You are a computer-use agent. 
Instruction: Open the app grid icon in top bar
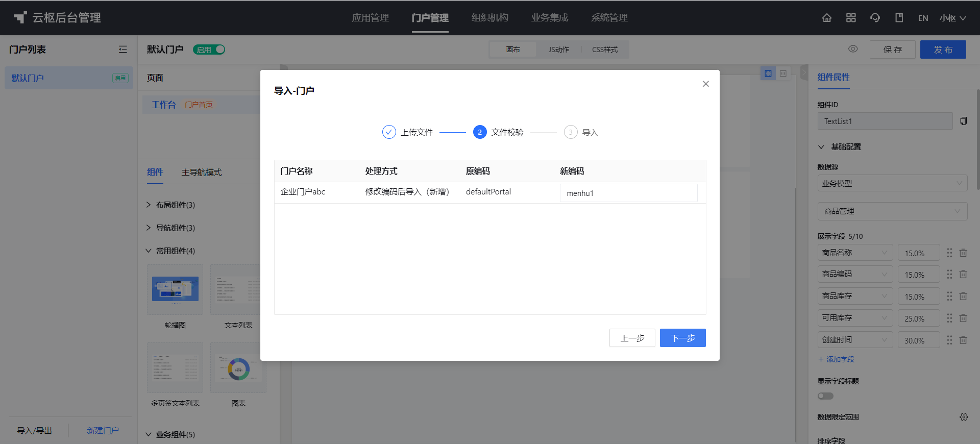pyautogui.click(x=851, y=18)
